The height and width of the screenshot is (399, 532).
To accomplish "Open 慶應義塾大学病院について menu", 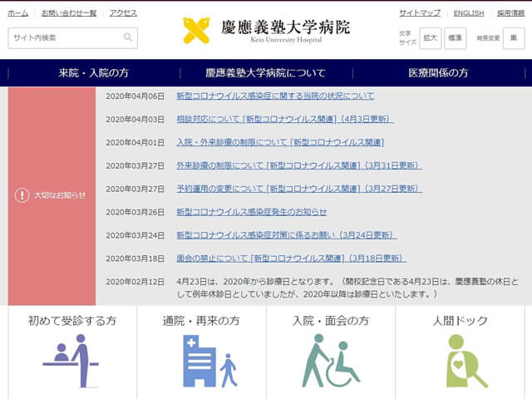I will 266,73.
